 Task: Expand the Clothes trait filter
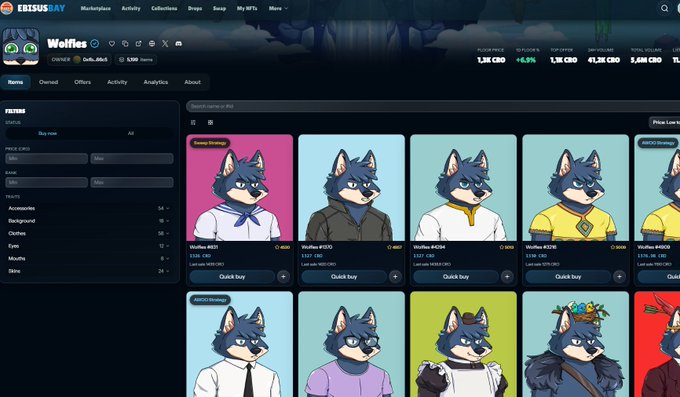(x=88, y=233)
